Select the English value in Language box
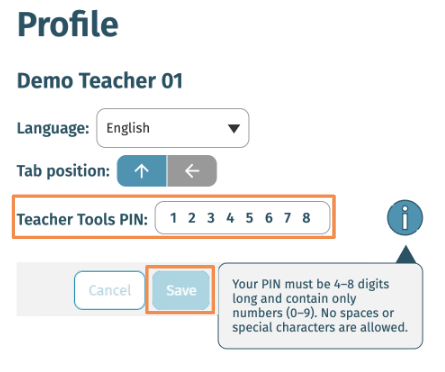 tap(128, 128)
